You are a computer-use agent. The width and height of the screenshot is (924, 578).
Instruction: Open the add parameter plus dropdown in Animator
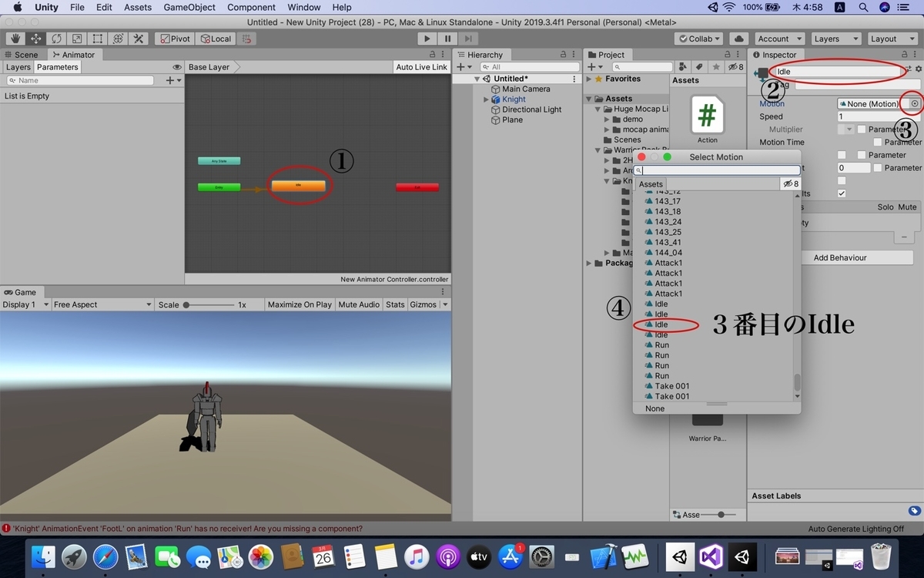coord(173,80)
